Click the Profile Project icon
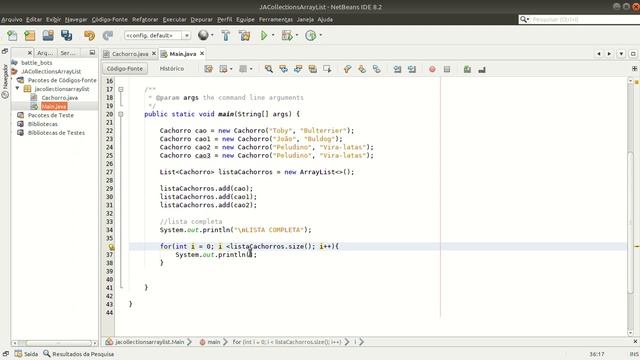Viewport: 640px width, 360px height. tap(311, 36)
